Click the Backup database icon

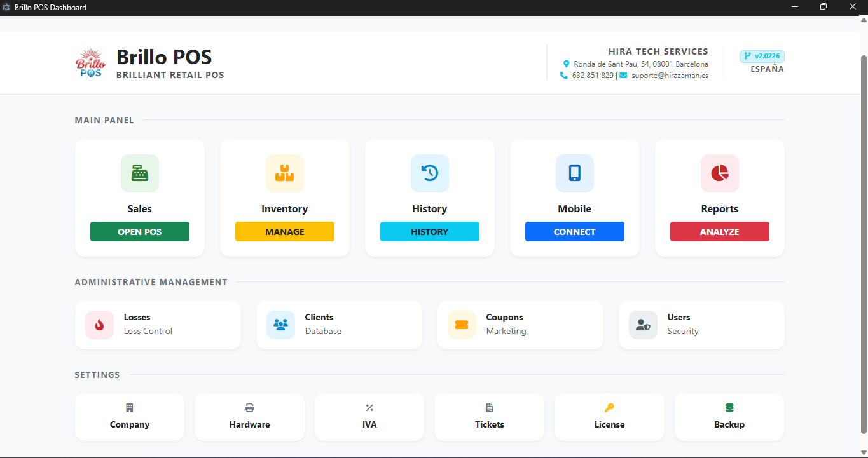pos(729,408)
